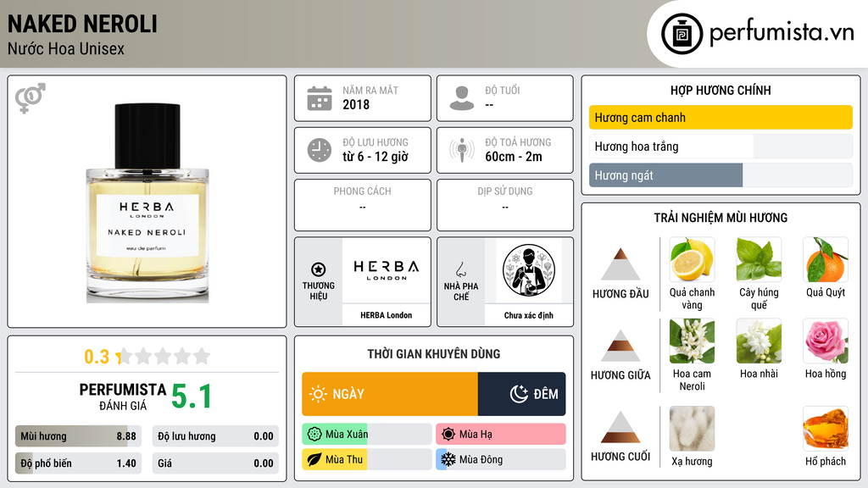The height and width of the screenshot is (488, 868).
Task: Click the sun icon in the Ngày bar
Action: pos(319,394)
